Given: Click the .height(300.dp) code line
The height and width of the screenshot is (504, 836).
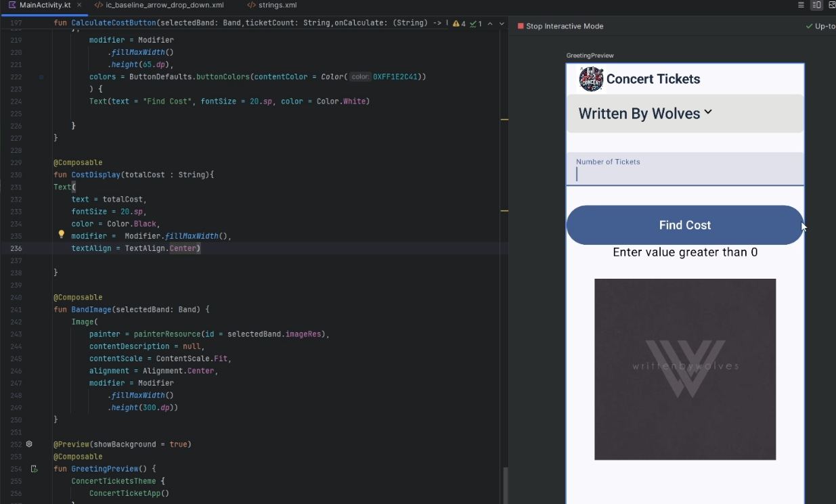Looking at the screenshot, I should [x=142, y=408].
